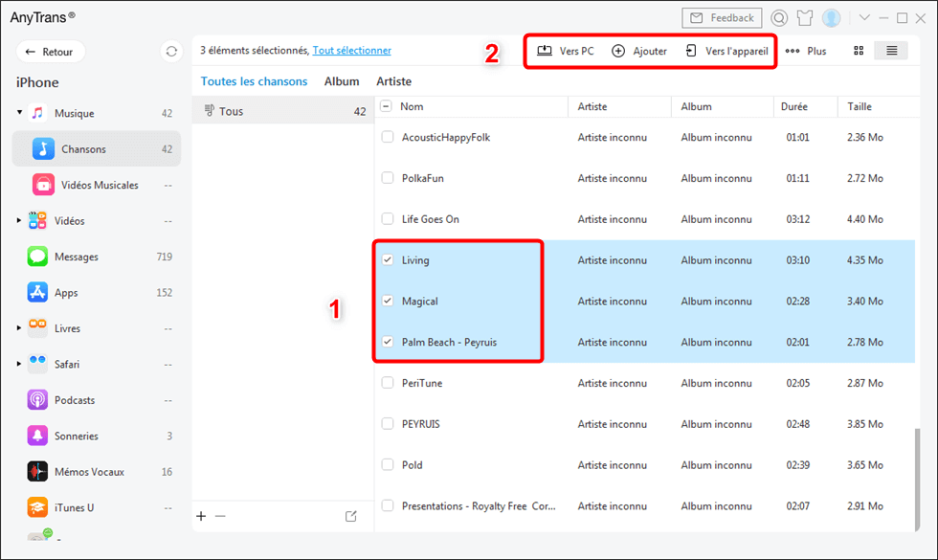
Task: Open the search/help icon in title bar
Action: point(779,18)
